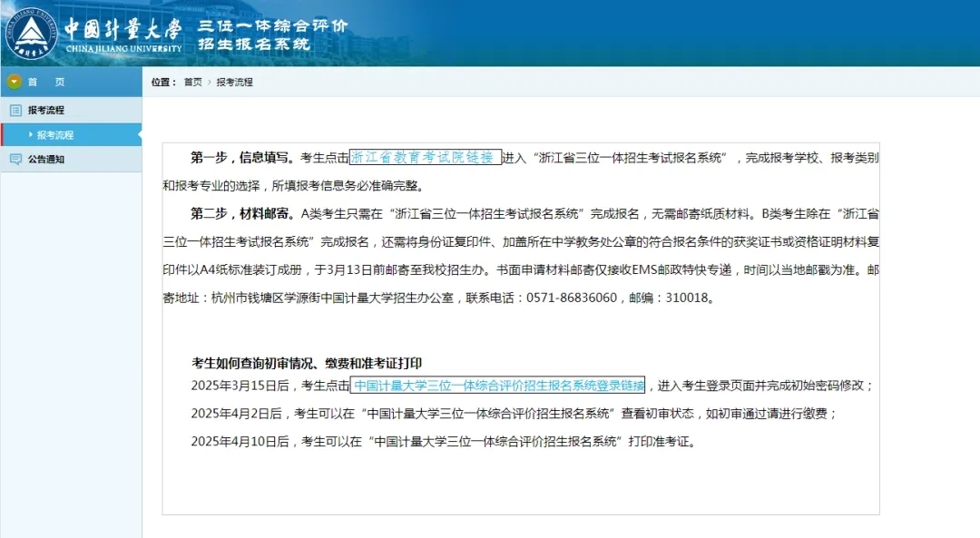Open the 首页 sidebar menu
This screenshot has height=538, width=980.
click(x=46, y=82)
